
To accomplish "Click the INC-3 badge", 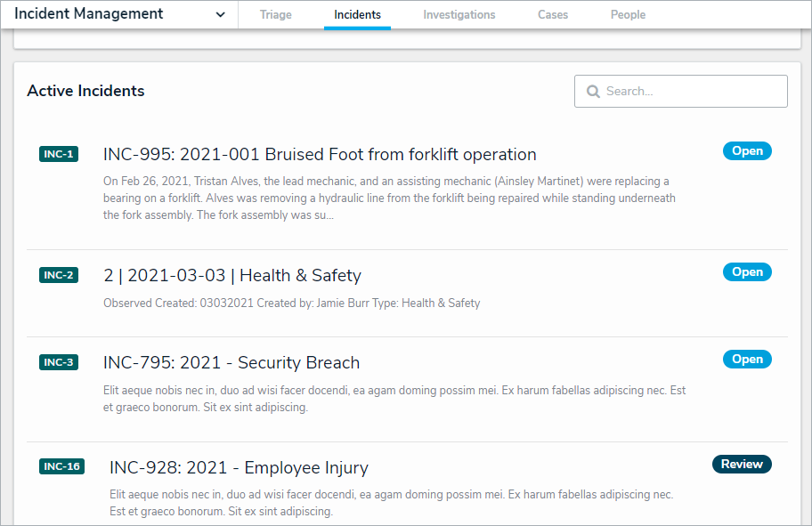I will (59, 362).
